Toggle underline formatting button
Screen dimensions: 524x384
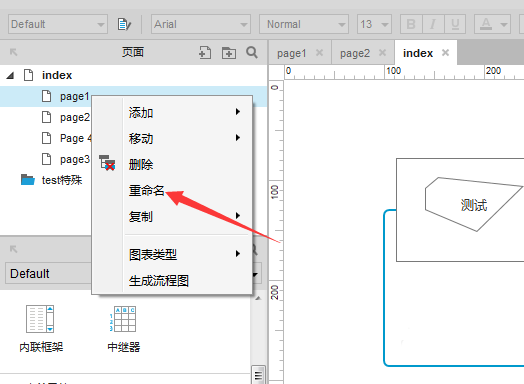click(x=455, y=24)
